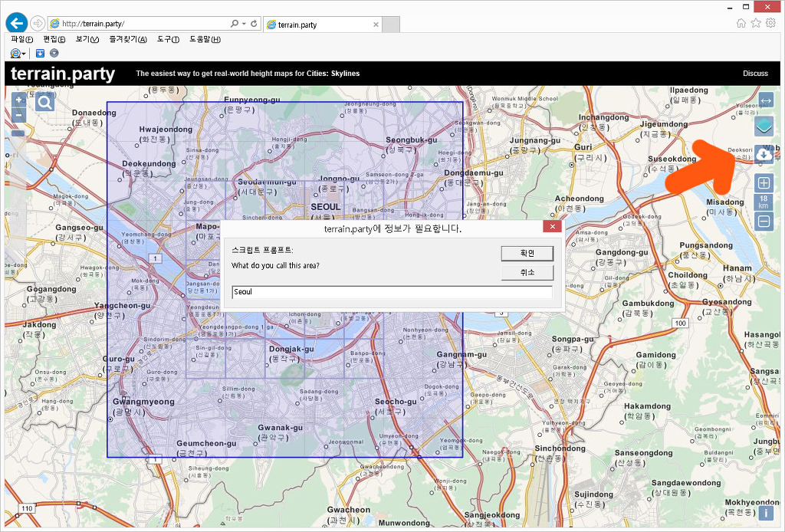The image size is (785, 532).
Task: Click the horizontal arrows resize icon
Action: [x=764, y=100]
